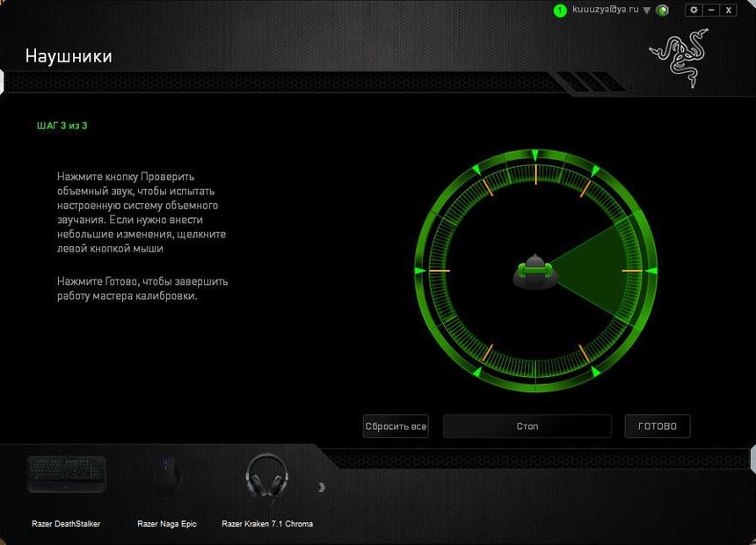Click the headphone listener icon in circle center
This screenshot has height=545, width=756.
(x=534, y=272)
